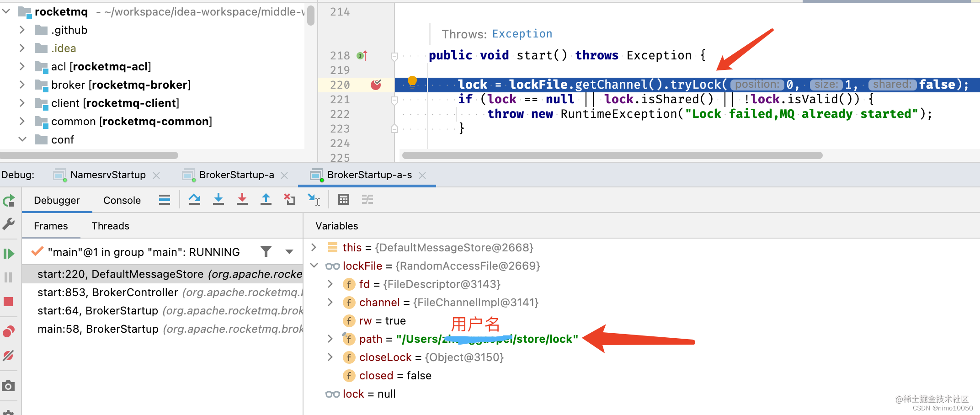
Task: Click the Rerun debug icon
Action: tap(9, 201)
